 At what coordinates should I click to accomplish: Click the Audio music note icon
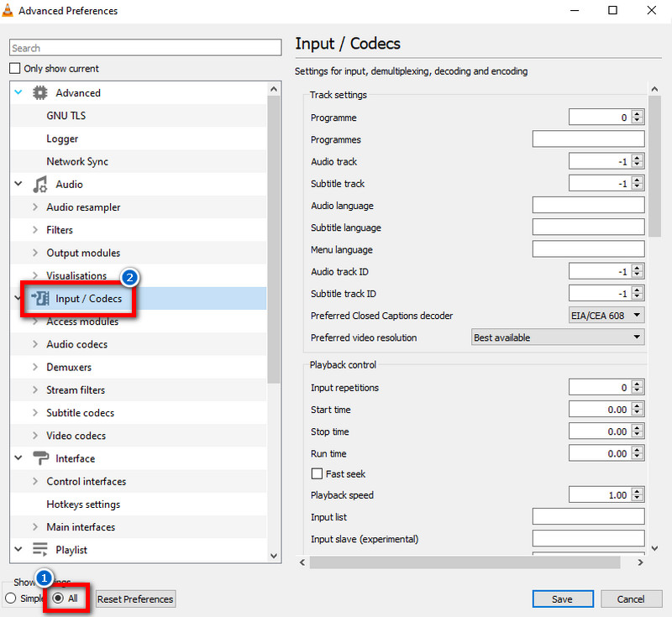point(39,184)
